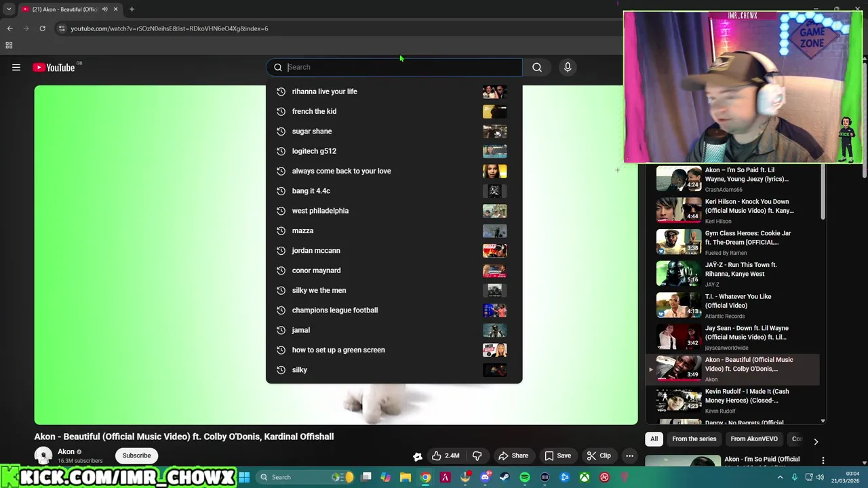Open the Clip scissors button
This screenshot has width=868, height=488.
pos(599,455)
